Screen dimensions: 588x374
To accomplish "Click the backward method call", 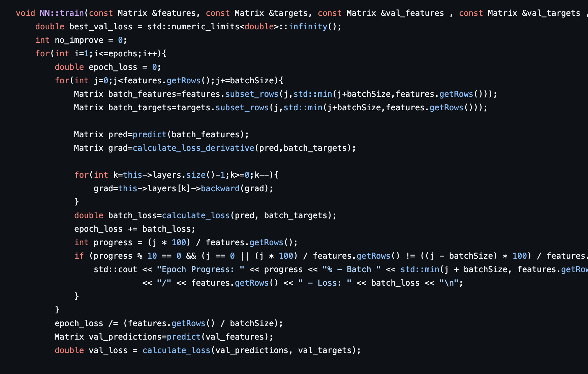I will 220,189.
